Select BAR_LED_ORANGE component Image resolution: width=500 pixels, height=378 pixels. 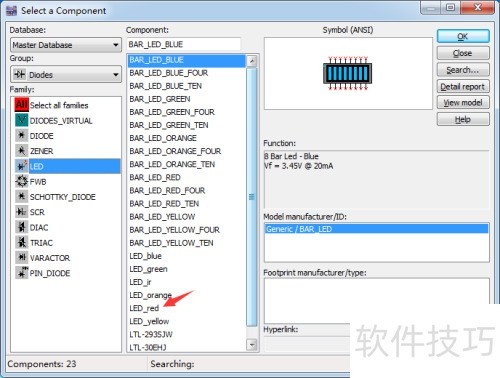pyautogui.click(x=163, y=138)
